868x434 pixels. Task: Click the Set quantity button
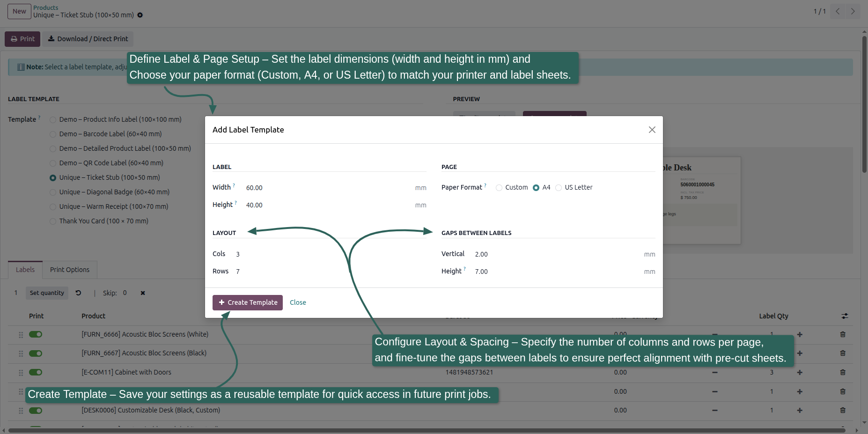click(x=47, y=293)
